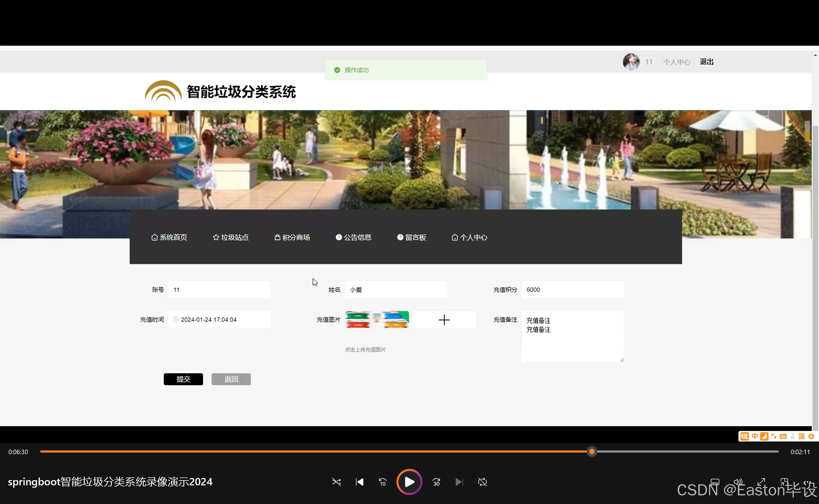
Task: Enter fullscreen using the expand arrows icon
Action: pyautogui.click(x=761, y=482)
